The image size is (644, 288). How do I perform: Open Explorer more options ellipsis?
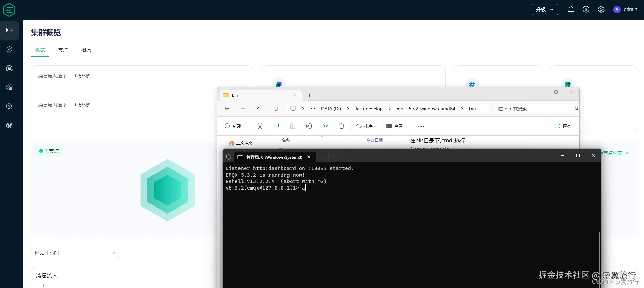(421, 126)
